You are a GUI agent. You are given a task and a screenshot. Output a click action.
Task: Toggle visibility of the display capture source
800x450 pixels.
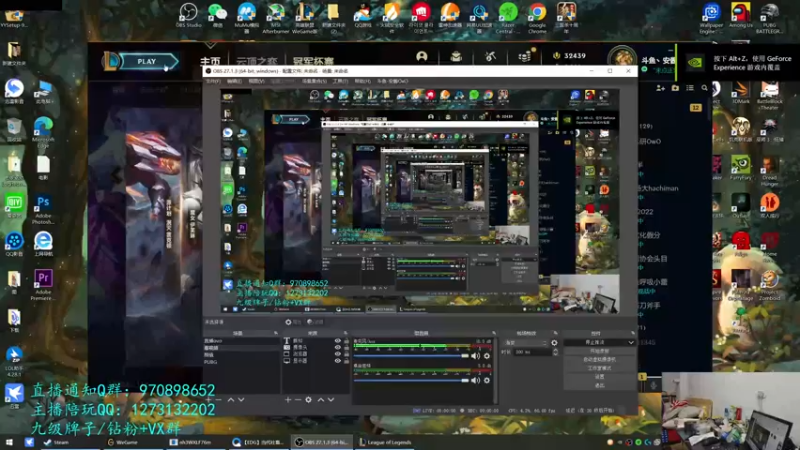[x=337, y=361]
